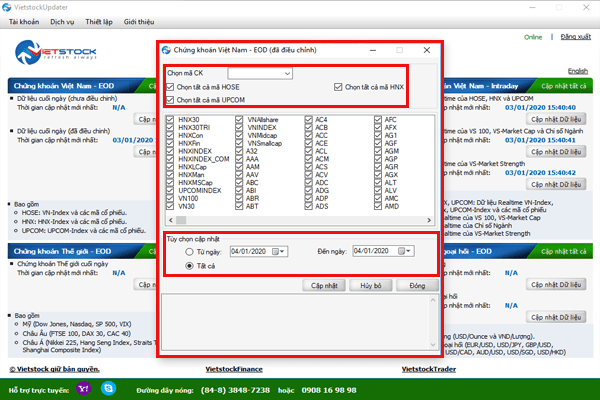Uncheck the AFC symbol checkbox
The image size is (600, 400).
tap(378, 120)
